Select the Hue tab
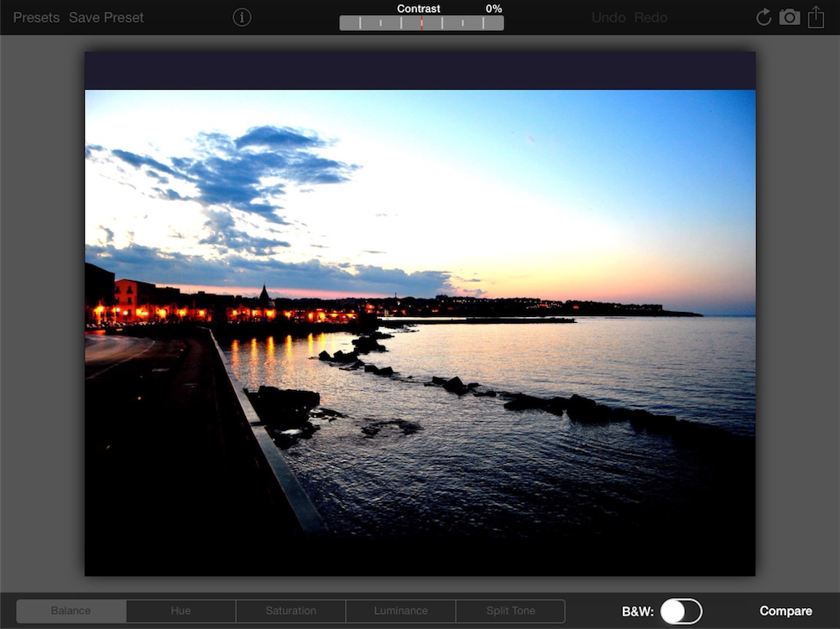The image size is (840, 629). tap(180, 611)
